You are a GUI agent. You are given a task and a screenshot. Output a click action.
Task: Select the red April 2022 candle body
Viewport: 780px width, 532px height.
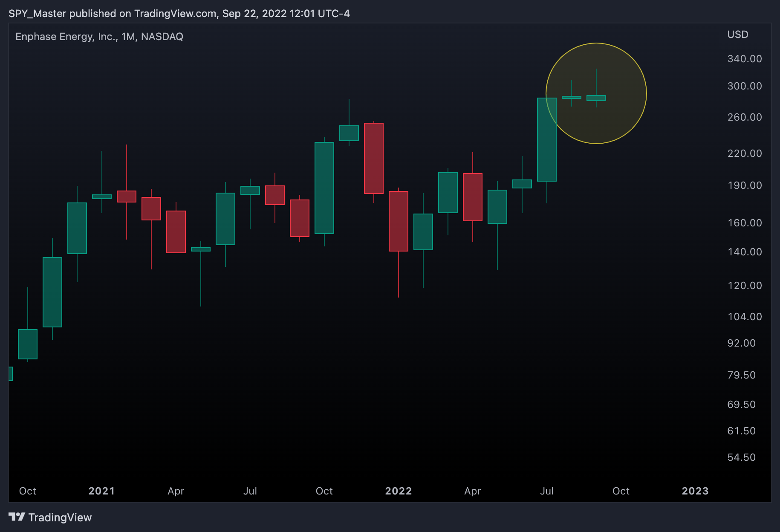click(x=473, y=197)
